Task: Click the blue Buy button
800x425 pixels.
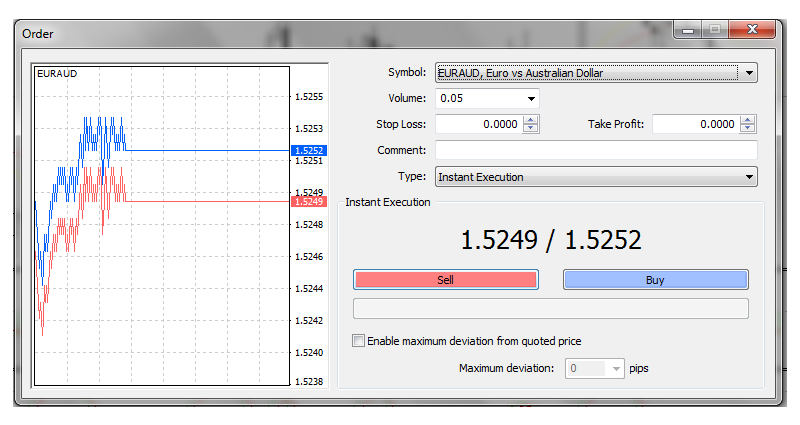Action: [656, 280]
